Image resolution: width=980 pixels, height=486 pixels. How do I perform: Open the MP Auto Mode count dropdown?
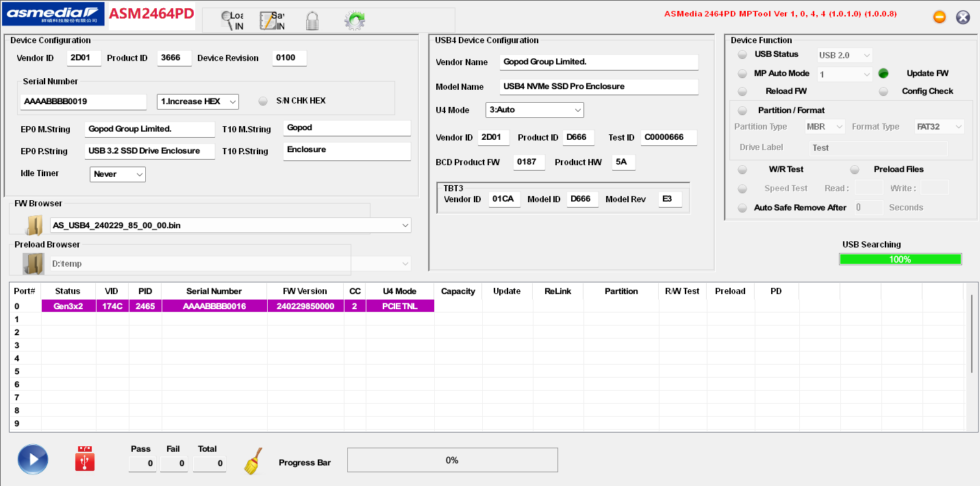pyautogui.click(x=845, y=73)
